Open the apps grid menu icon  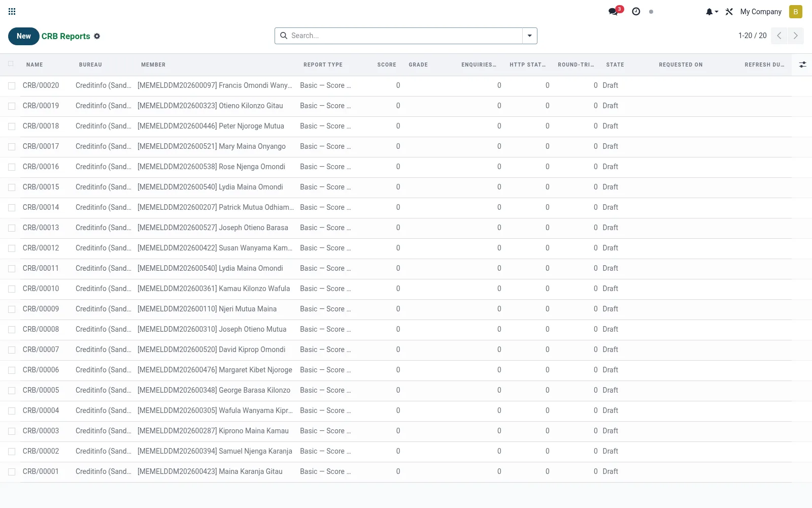(12, 11)
